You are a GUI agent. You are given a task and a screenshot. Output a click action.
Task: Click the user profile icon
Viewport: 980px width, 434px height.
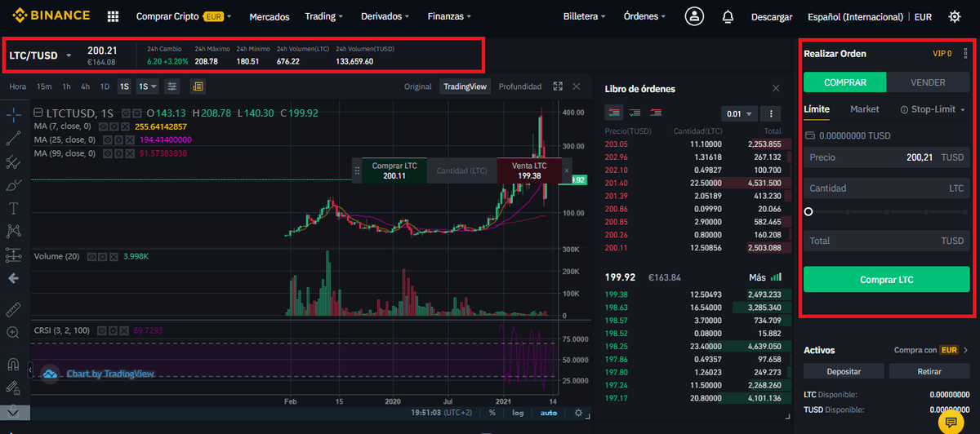pos(694,16)
